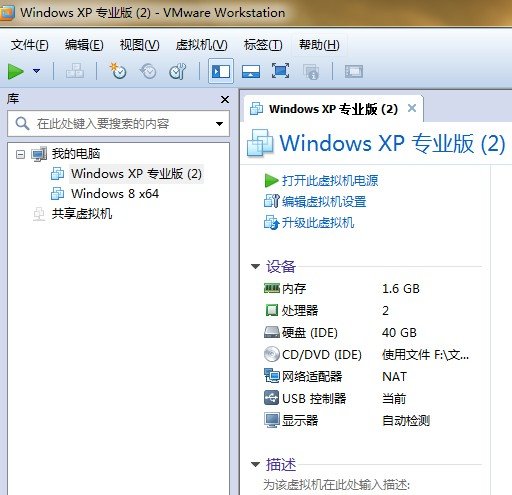
Task: Click the CD/DVD (IDE) disc icon
Action: [x=272, y=354]
